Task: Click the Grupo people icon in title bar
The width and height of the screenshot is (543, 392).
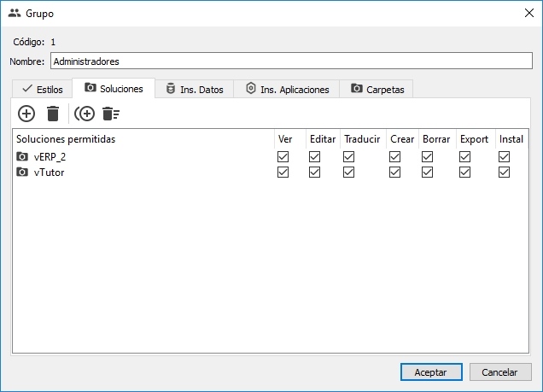Action: (14, 14)
